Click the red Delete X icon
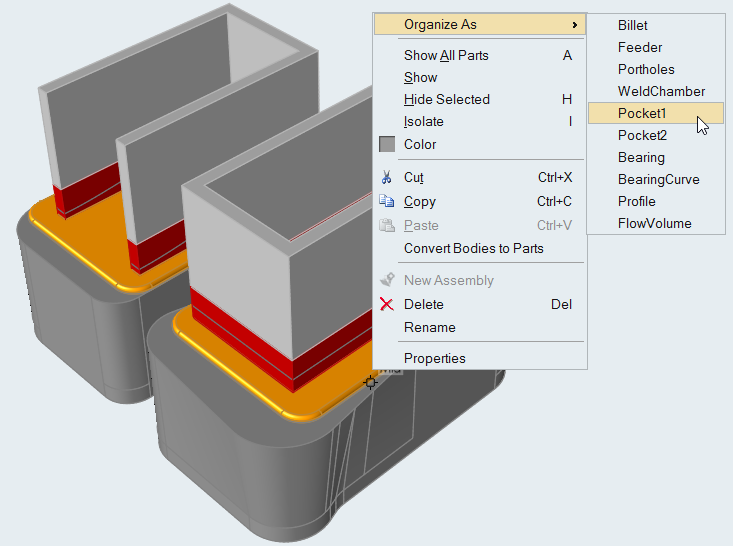Viewport: 733px width, 546px height. pos(387,304)
